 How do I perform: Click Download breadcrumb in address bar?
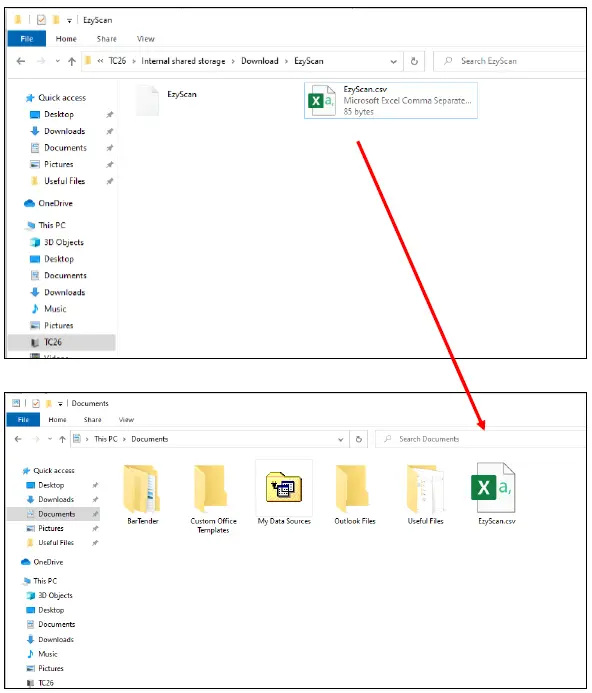pos(260,61)
